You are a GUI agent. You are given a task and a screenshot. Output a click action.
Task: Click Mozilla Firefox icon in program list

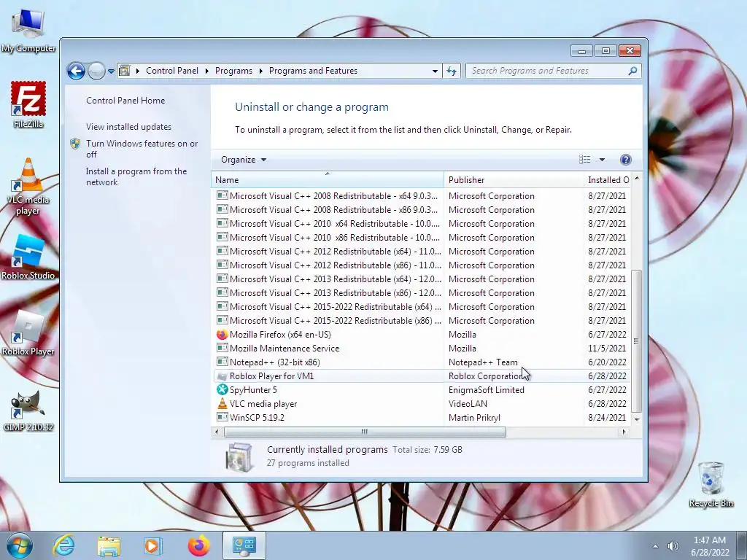point(222,334)
